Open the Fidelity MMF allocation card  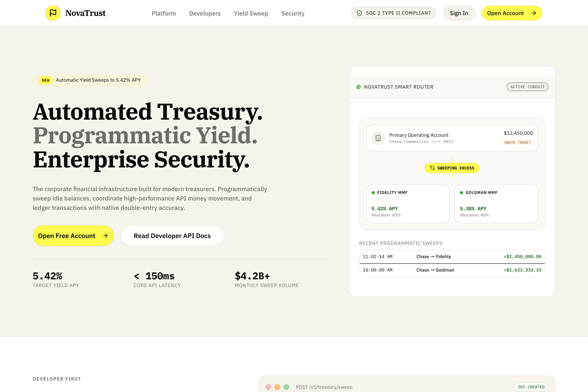pos(408,204)
